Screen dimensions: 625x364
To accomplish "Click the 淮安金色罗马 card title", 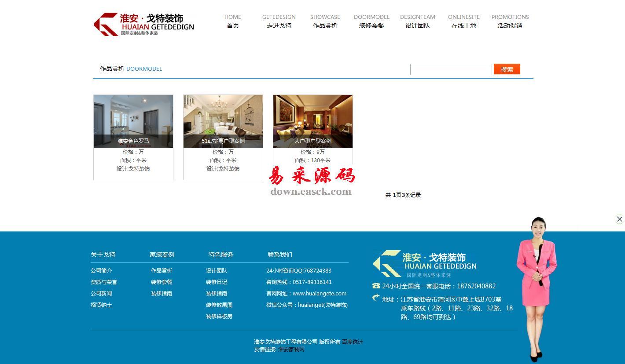I will (133, 141).
